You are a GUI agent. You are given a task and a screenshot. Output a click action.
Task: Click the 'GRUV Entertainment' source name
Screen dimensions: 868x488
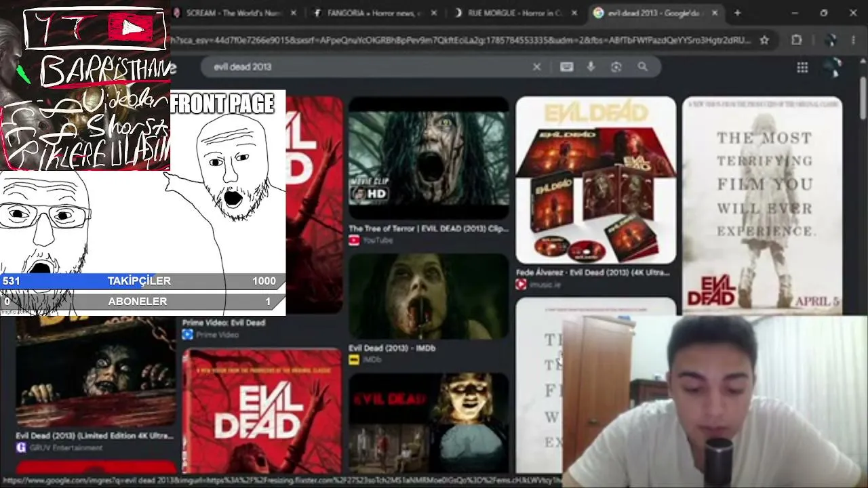pyautogui.click(x=66, y=447)
